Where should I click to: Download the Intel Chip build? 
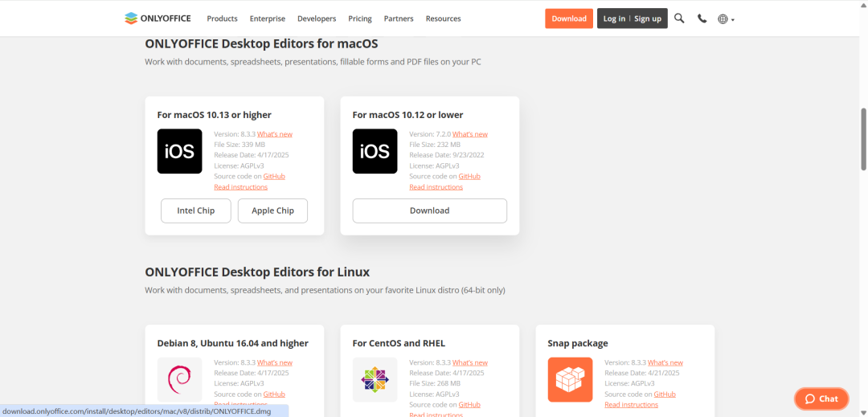click(x=196, y=211)
